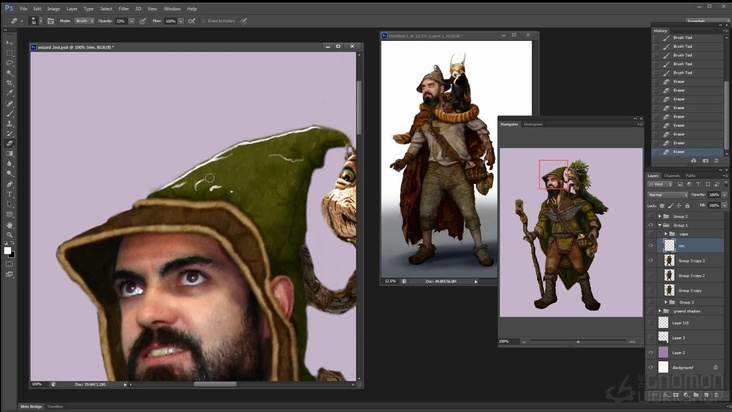Select the Gradient tool

point(9,154)
